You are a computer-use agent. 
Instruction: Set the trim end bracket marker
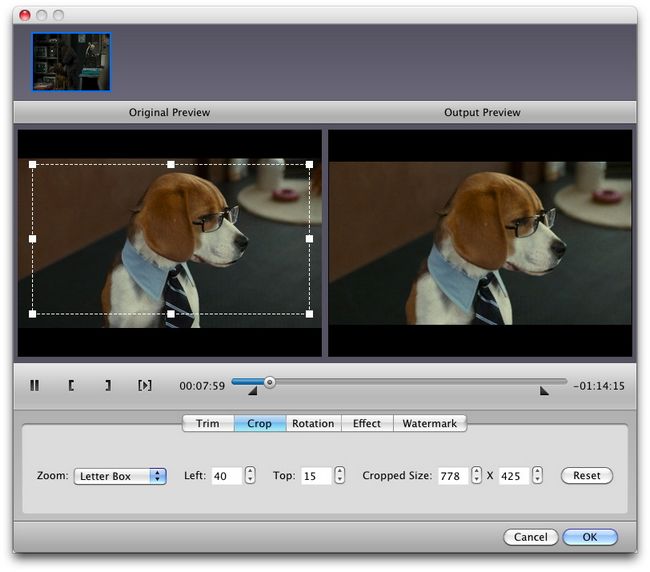pyautogui.click(x=108, y=385)
